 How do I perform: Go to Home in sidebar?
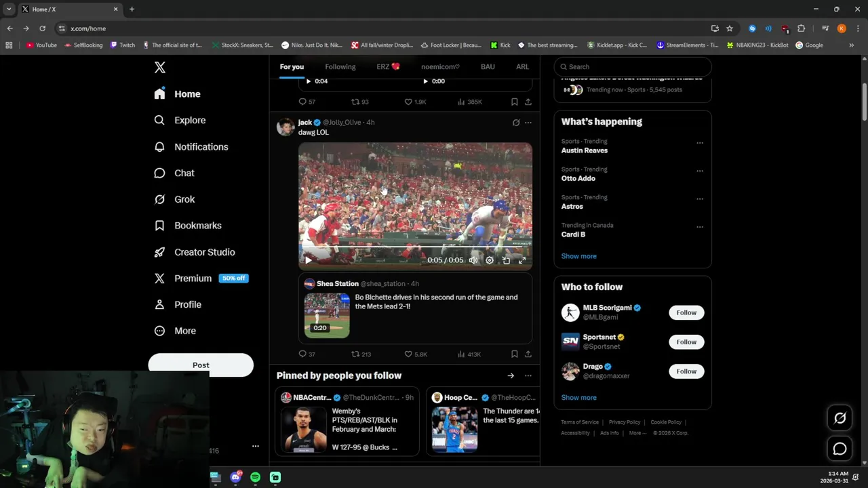click(177, 94)
